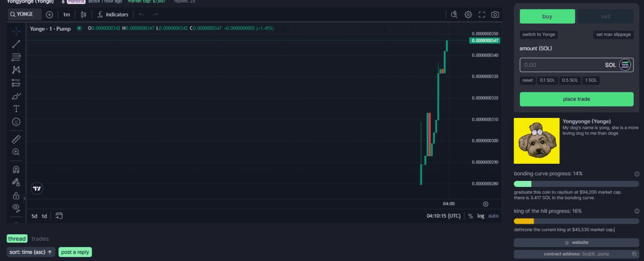Toggle stay in drawing mode
The image size is (644, 261).
16,182
